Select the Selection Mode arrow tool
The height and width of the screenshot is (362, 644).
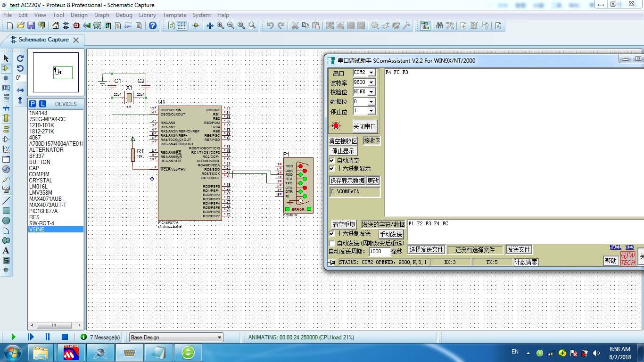click(x=6, y=58)
